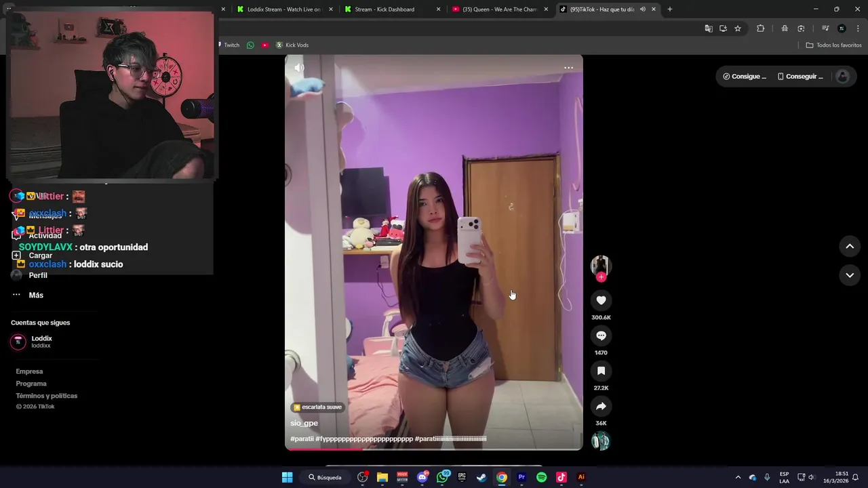Open WhatsApp bookmark in bookmarks bar
868x488 pixels.
pos(250,45)
